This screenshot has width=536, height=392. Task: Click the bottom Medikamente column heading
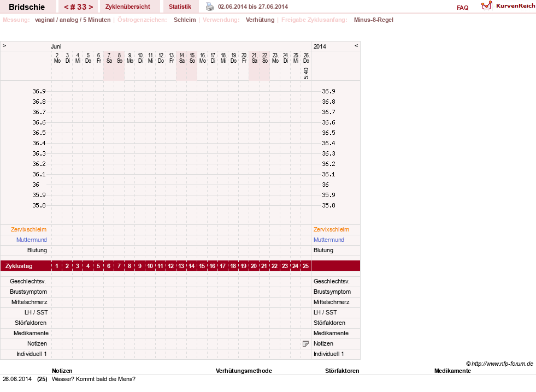point(452,371)
